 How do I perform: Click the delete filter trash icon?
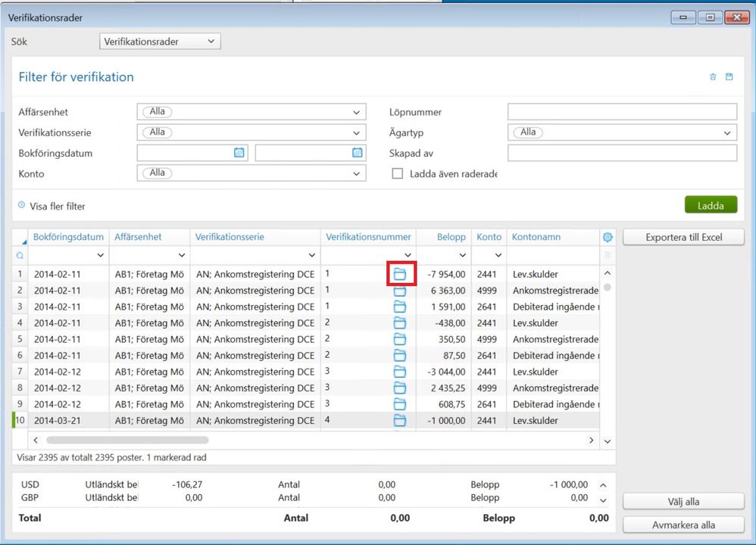713,77
